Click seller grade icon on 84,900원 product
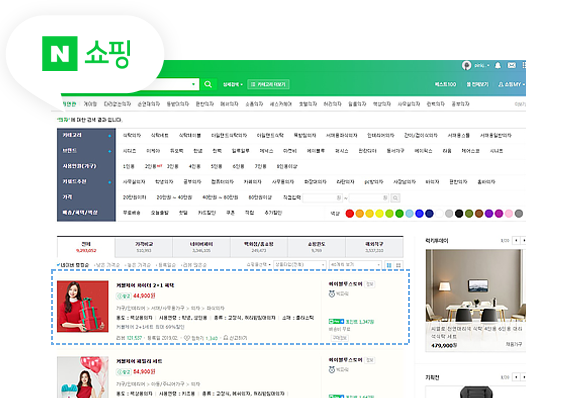Image resolution: width=575 pixels, height=418 pixels. 332,370
